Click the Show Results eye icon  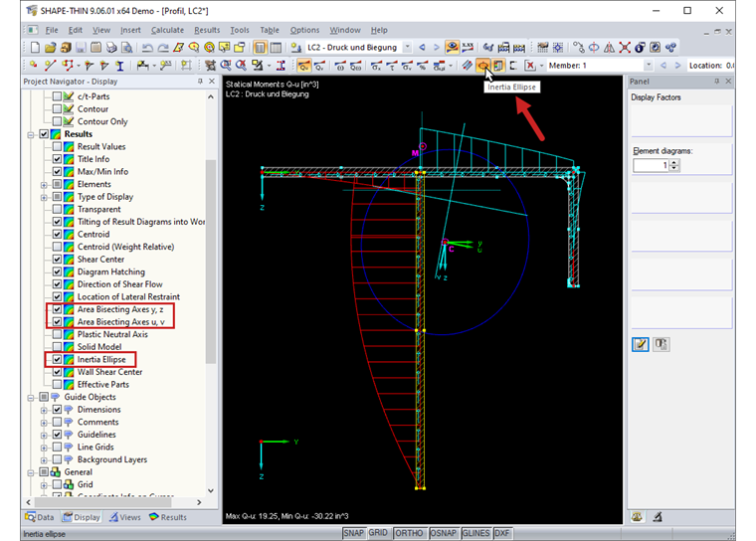[x=453, y=47]
